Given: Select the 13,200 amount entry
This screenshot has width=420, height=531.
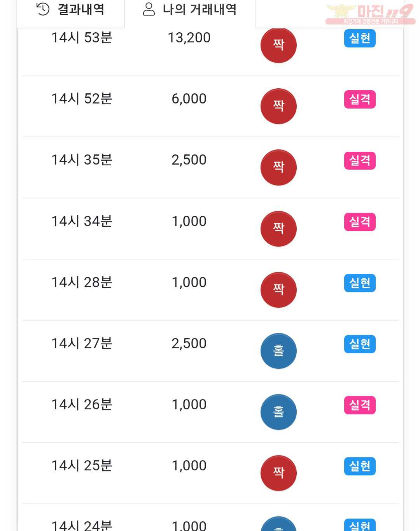Looking at the screenshot, I should coord(189,38).
